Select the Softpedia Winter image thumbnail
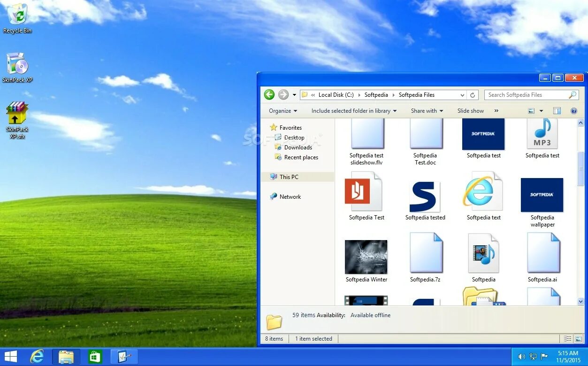The width and height of the screenshot is (588, 366). (x=366, y=257)
